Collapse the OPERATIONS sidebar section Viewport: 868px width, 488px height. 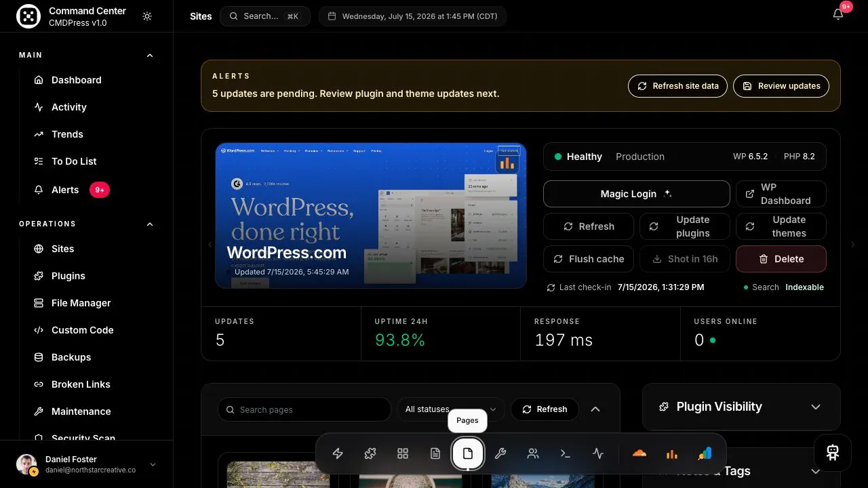pos(150,224)
